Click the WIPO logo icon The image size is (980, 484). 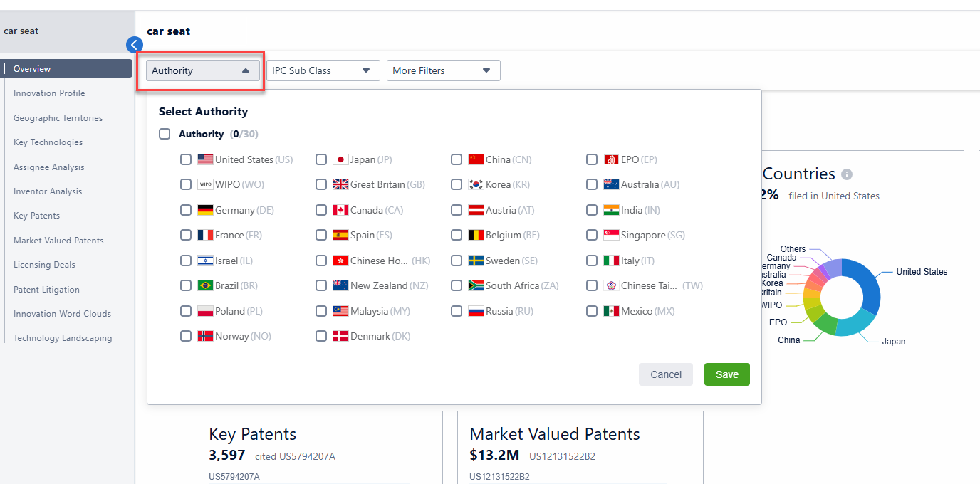[206, 184]
